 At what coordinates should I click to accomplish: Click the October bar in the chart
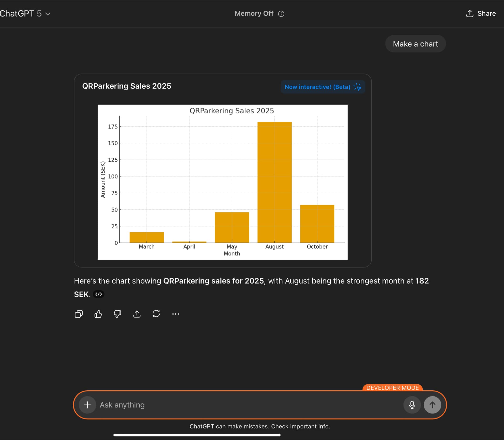pos(317,224)
